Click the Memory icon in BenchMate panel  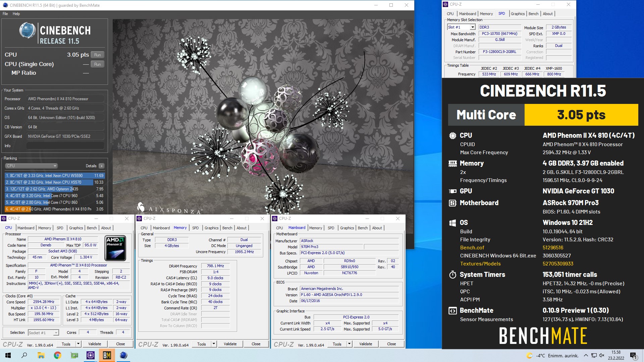452,164
